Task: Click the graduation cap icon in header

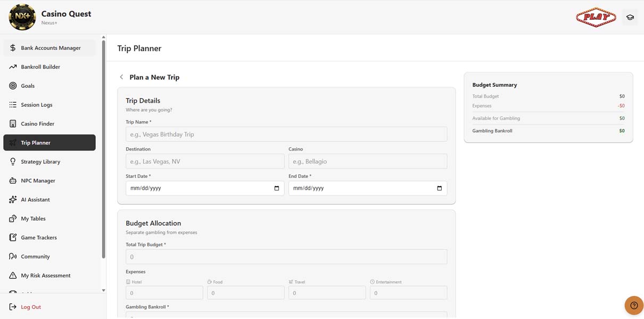Action: coord(630,18)
